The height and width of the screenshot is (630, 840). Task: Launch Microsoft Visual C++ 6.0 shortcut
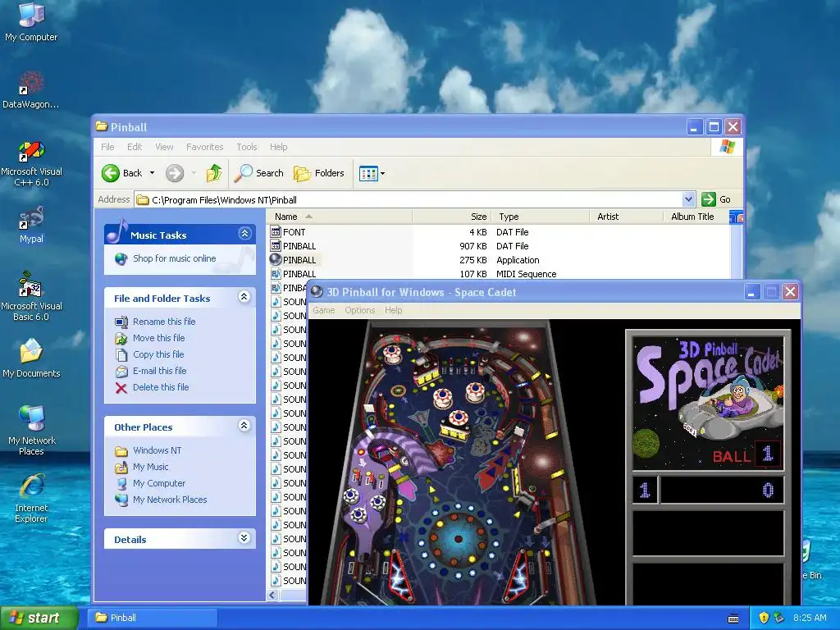pyautogui.click(x=31, y=163)
